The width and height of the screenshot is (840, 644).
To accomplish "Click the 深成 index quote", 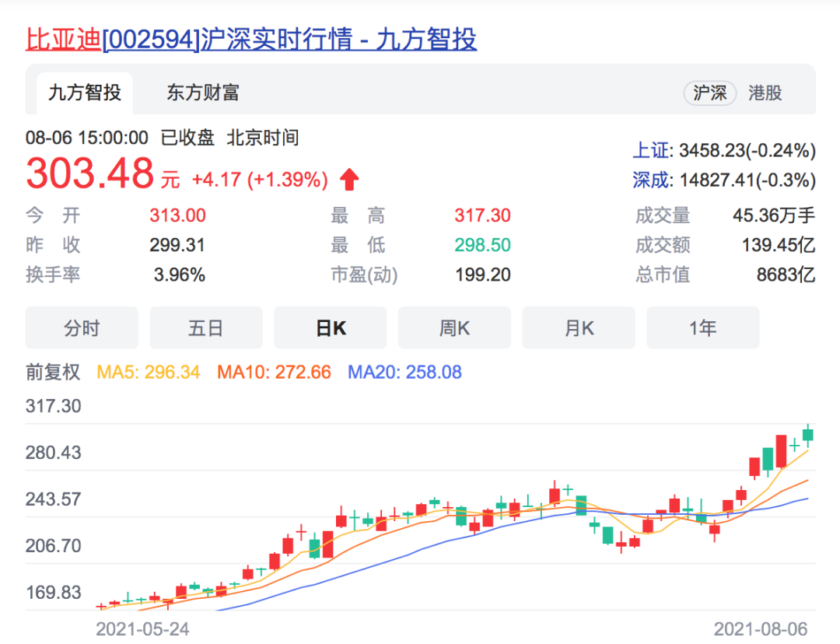I will point(723,180).
